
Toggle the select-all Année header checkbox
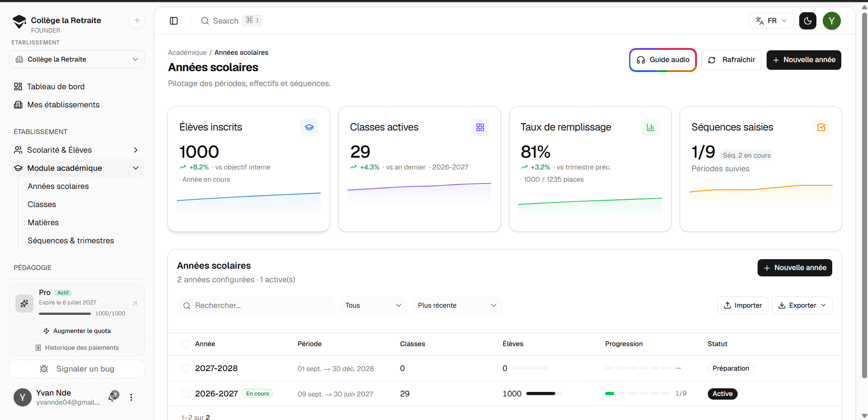click(186, 344)
